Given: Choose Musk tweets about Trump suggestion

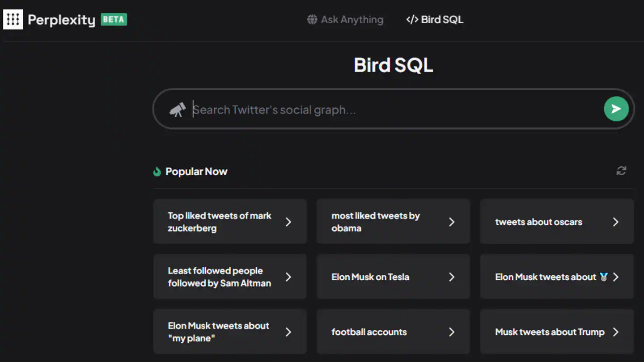Looking at the screenshot, I should coord(550,332).
